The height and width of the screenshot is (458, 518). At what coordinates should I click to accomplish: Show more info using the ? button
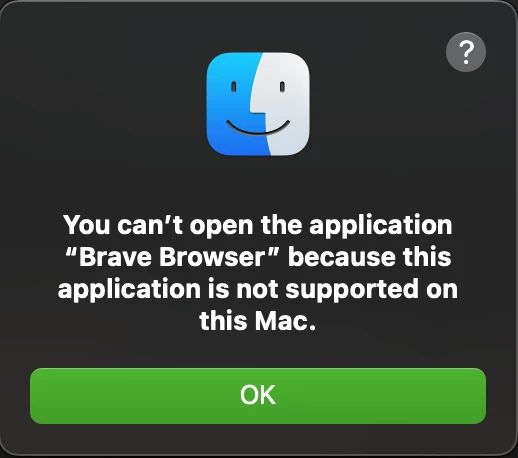466,52
